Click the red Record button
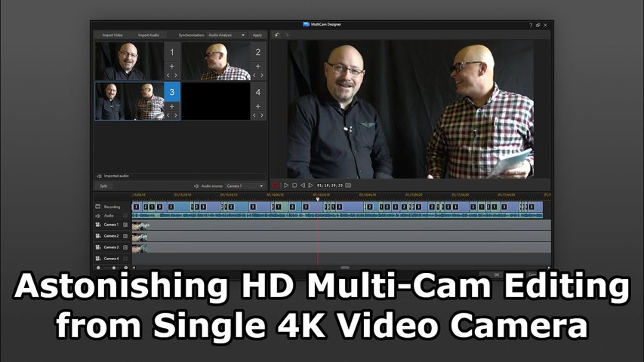 [276, 185]
